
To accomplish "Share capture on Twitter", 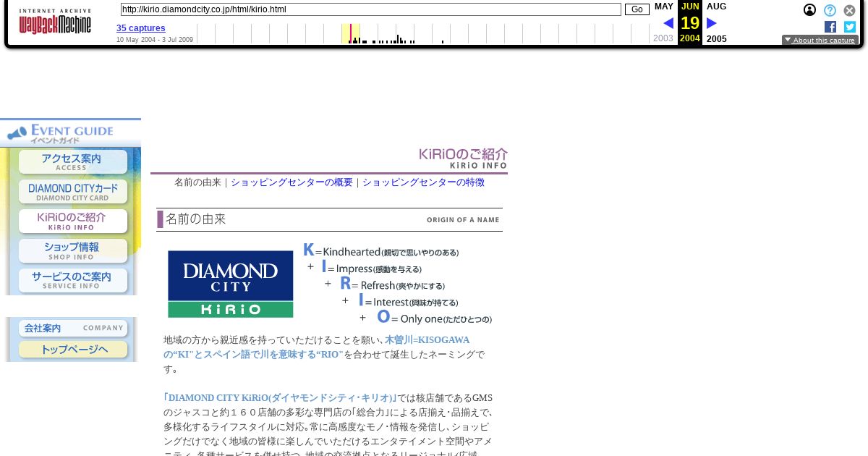I will (x=850, y=27).
